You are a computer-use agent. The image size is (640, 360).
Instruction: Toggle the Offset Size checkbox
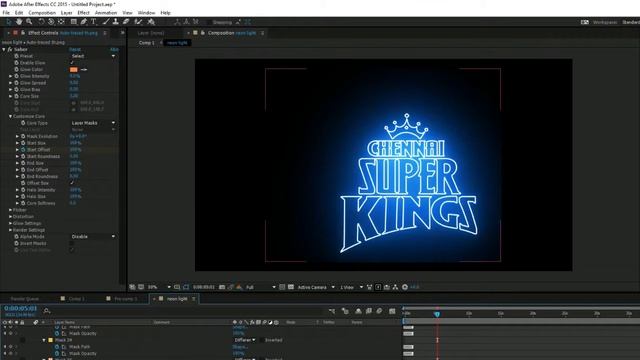72,183
